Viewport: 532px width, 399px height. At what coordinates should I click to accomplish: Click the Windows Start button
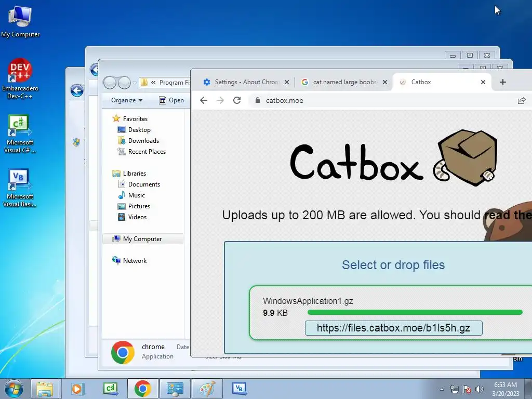[x=14, y=389]
